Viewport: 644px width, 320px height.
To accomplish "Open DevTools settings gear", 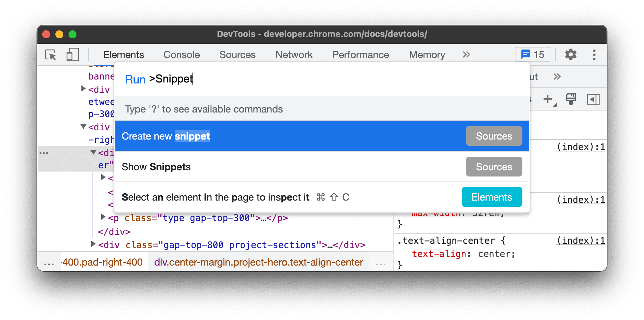I will click(571, 55).
